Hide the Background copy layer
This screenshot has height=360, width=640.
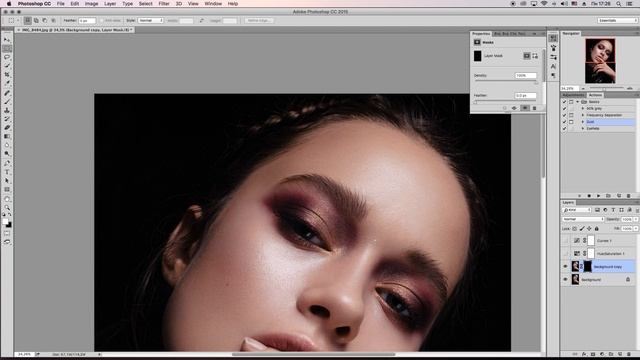pyautogui.click(x=565, y=267)
